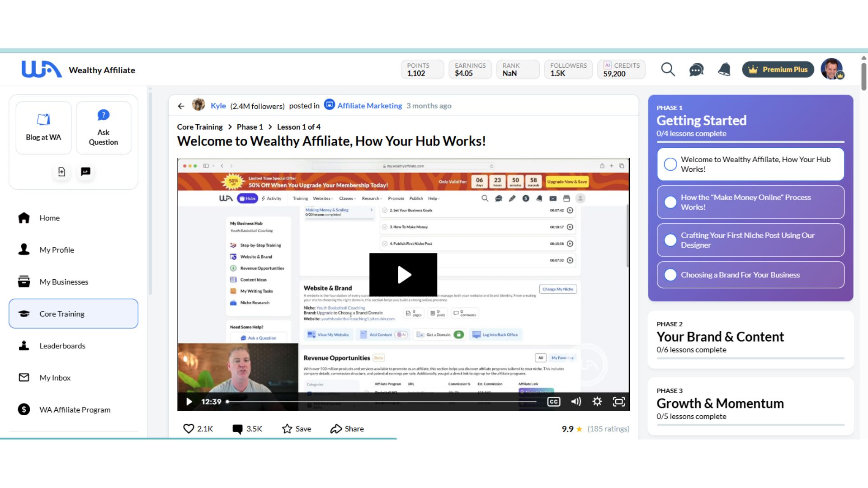Expand Phase 3 Growth & Momentum
The height and width of the screenshot is (488, 868).
click(x=750, y=406)
